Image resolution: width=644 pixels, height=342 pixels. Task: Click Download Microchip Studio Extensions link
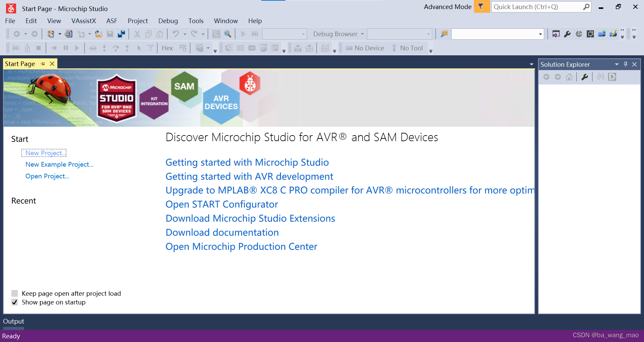point(250,218)
